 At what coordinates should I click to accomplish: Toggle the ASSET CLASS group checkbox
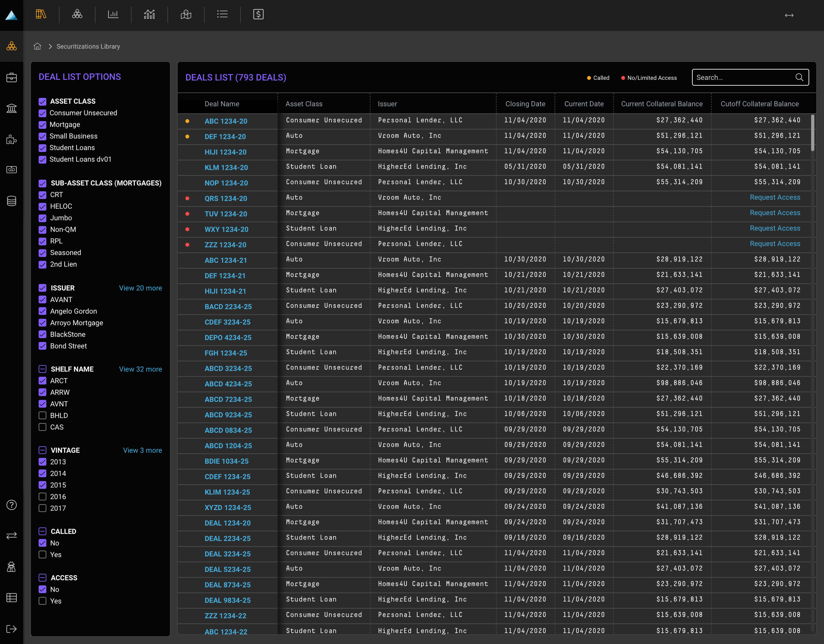(x=42, y=101)
